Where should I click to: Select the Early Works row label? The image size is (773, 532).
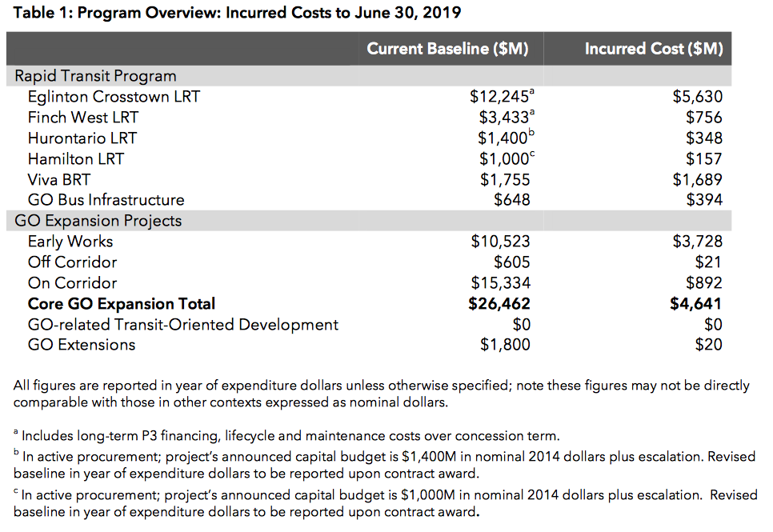[x=70, y=242]
